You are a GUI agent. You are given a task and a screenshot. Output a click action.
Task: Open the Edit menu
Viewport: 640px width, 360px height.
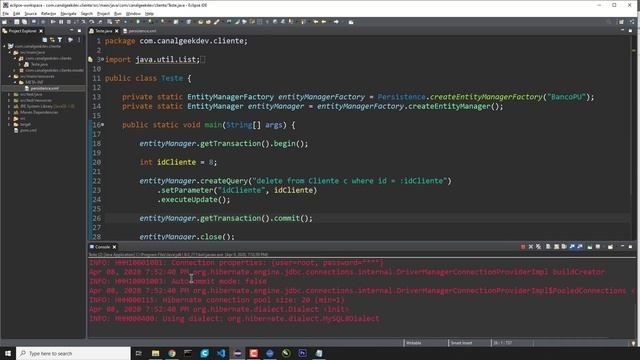coord(16,13)
